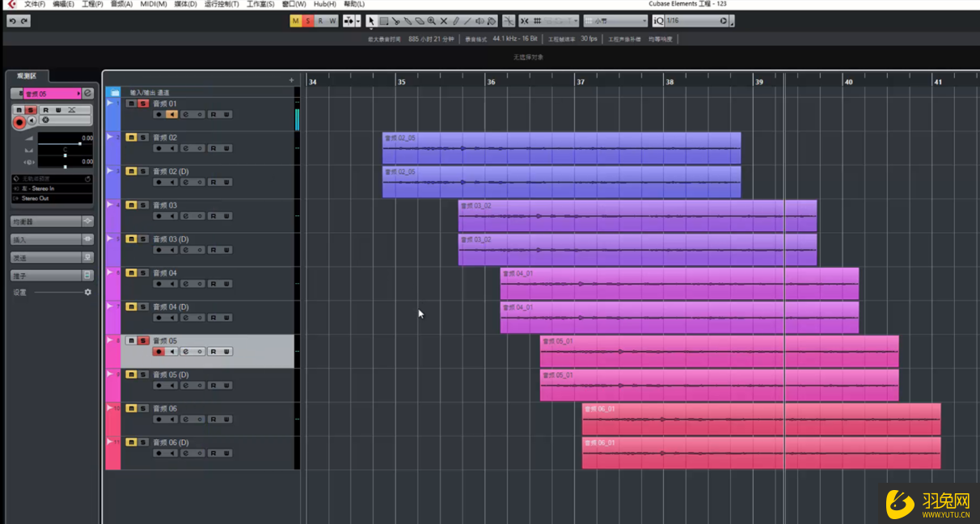Image resolution: width=980 pixels, height=524 pixels.
Task: Open the channel settings gear in Inspector
Action: click(87, 292)
